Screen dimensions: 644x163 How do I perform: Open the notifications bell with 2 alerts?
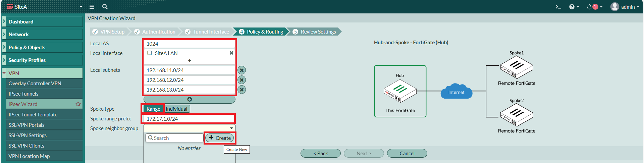(594, 7)
